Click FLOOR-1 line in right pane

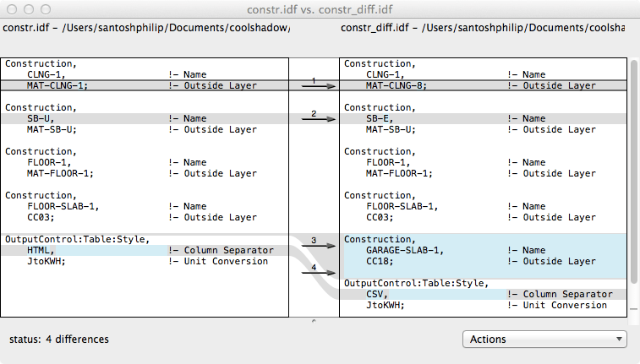tap(484, 162)
